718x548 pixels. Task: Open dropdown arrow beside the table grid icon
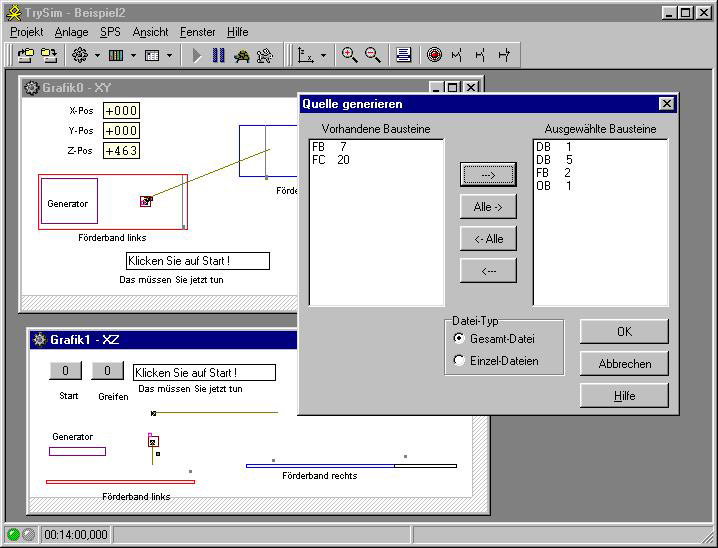pyautogui.click(x=133, y=56)
